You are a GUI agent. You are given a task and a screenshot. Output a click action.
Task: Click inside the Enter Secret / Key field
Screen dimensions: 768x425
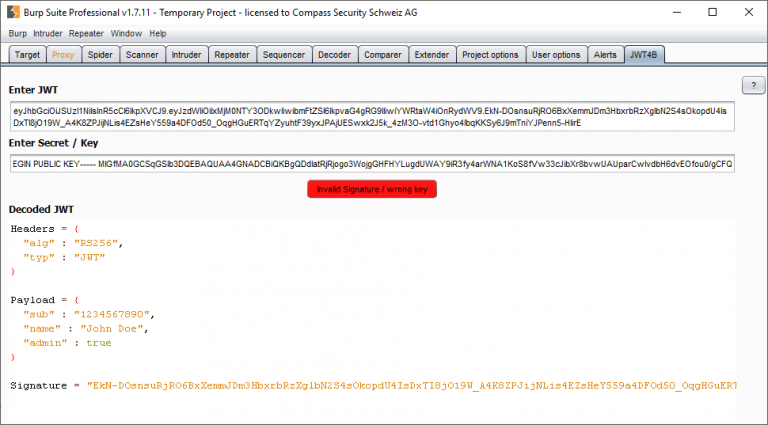pyautogui.click(x=372, y=164)
